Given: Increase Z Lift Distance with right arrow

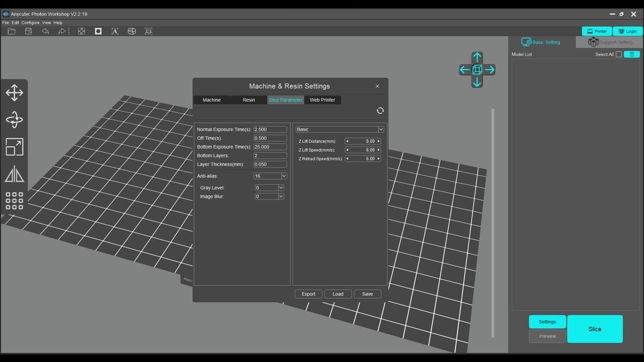Looking at the screenshot, I should pos(378,142).
